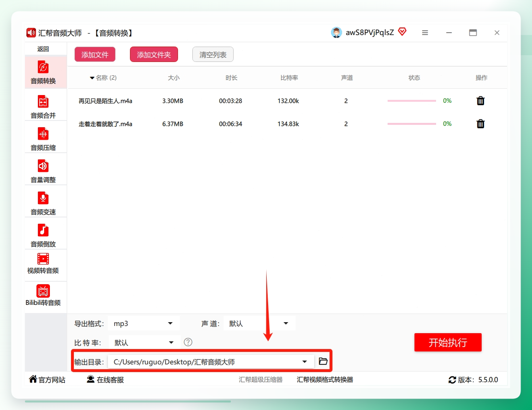
Task: Click the 00:06:34 duration cell
Action: click(x=230, y=124)
